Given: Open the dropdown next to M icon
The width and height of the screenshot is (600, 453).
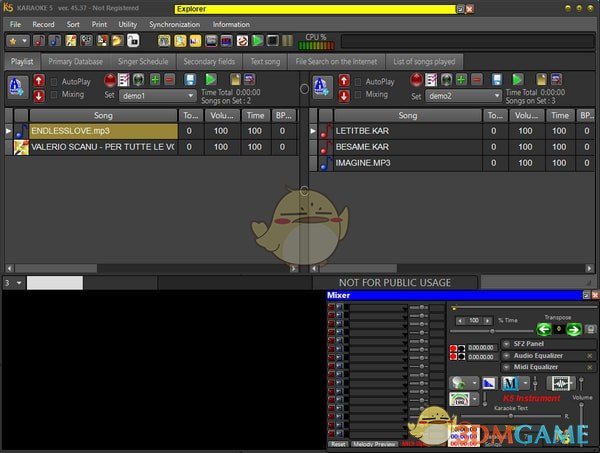Looking at the screenshot, I should 525,383.
